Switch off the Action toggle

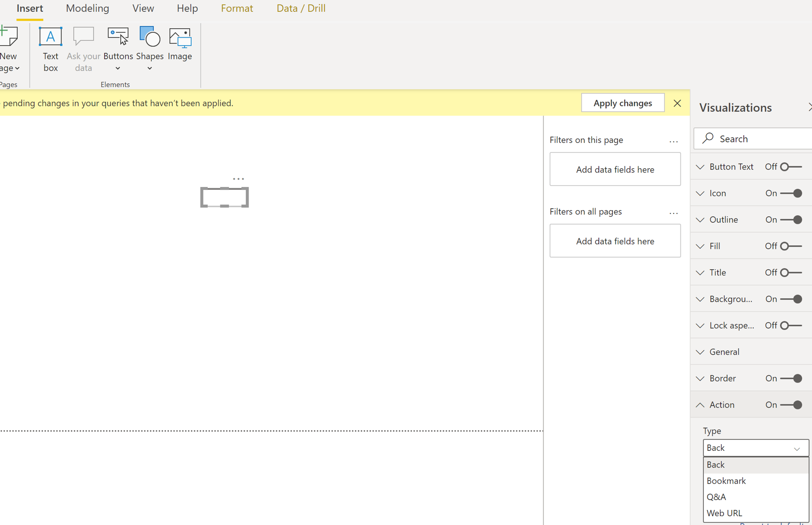pyautogui.click(x=790, y=405)
